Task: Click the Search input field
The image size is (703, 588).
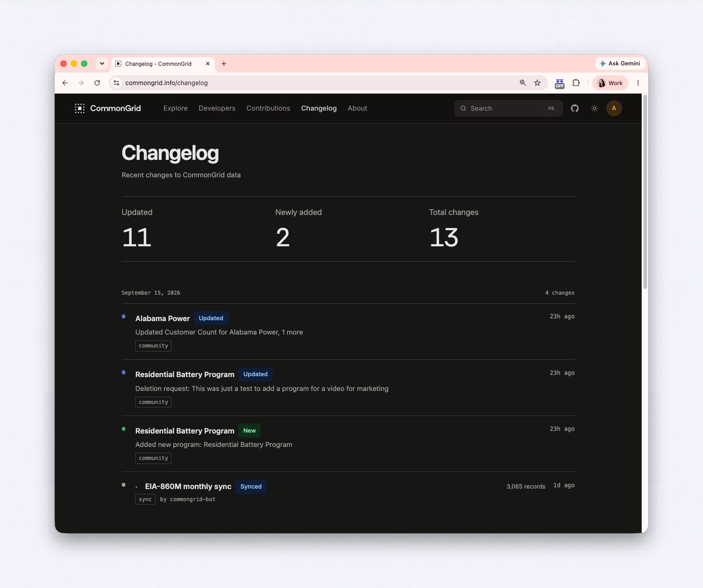Action: tap(509, 108)
